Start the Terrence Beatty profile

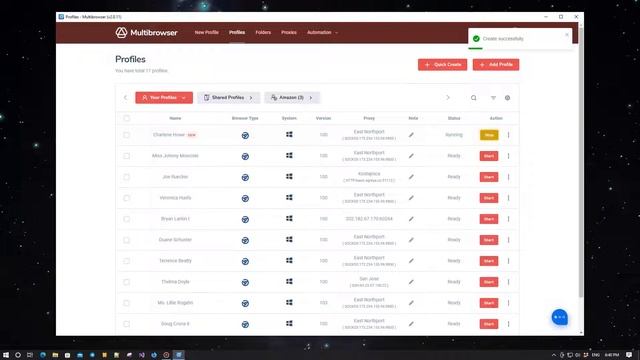pos(489,261)
